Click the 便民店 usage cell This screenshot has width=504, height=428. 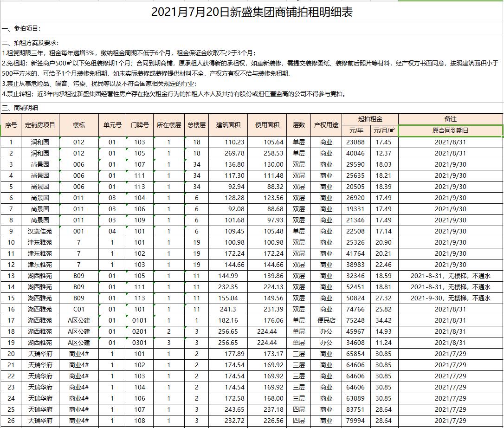tap(326, 320)
